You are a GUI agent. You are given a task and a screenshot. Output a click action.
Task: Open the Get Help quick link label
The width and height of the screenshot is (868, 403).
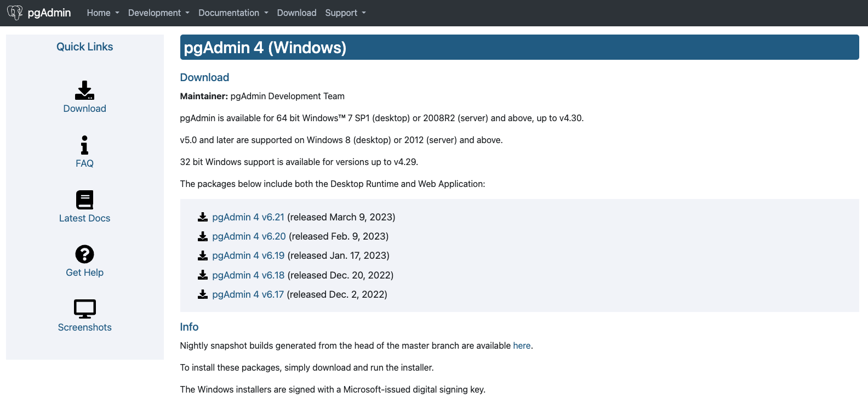84,273
